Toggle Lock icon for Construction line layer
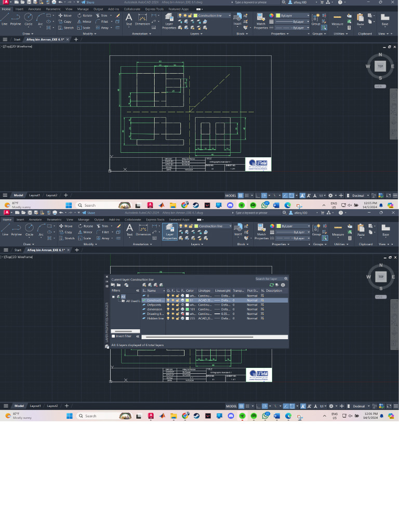Viewport: 399px width, 532px height. (177, 300)
